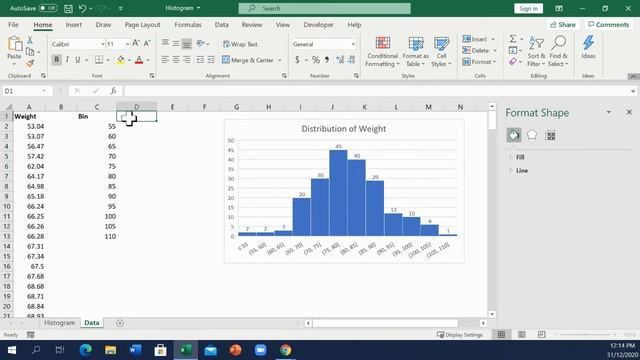Click the New sheet plus icon
This screenshot has height=360, width=640.
(x=120, y=323)
